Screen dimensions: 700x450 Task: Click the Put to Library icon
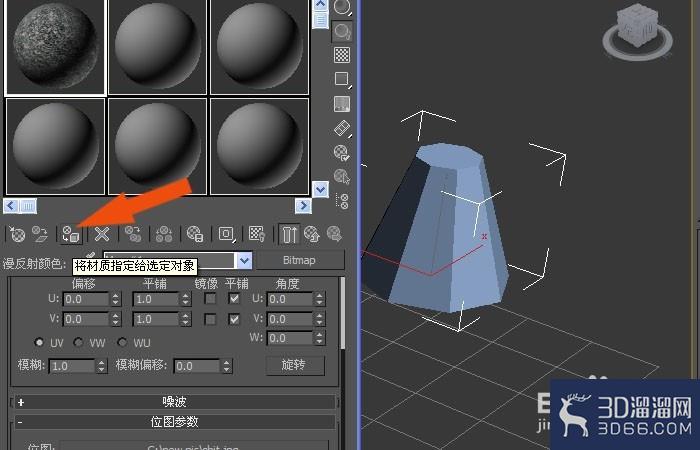click(195, 234)
